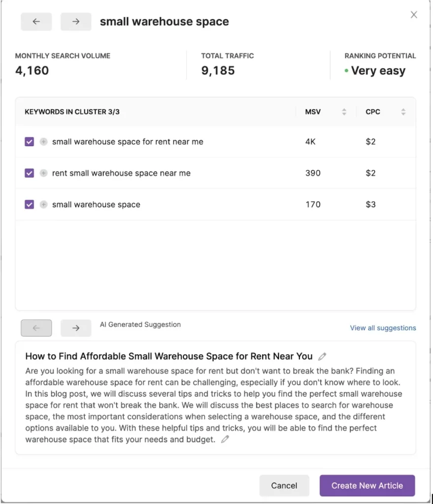Image resolution: width=433 pixels, height=504 pixels.
Task: Uncheck 'small warehouse space for rent near me'
Action: [30, 142]
